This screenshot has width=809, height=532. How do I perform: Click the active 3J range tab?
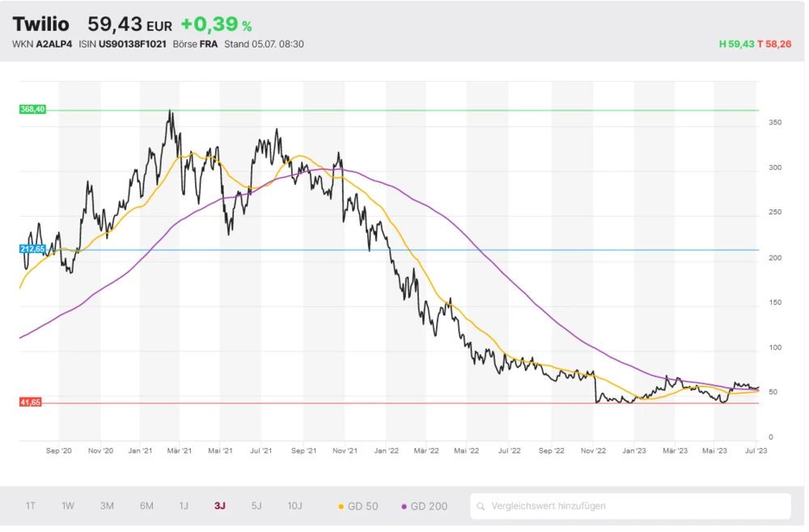tap(220, 506)
